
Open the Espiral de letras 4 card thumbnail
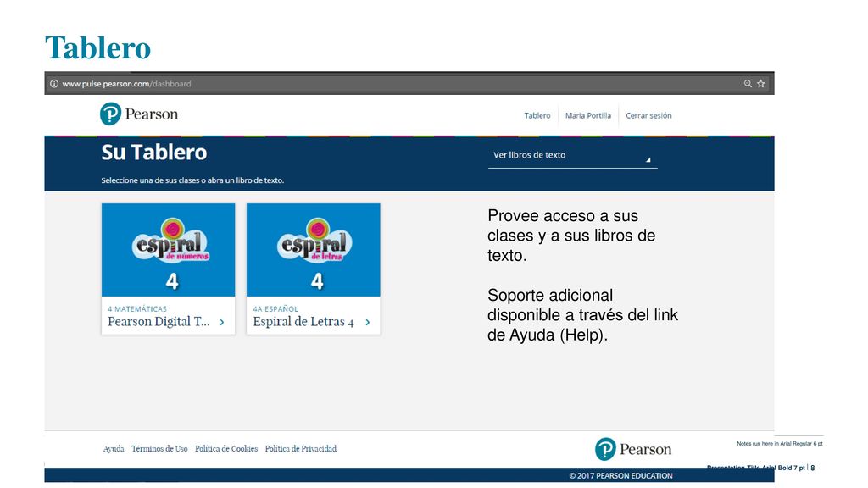click(x=314, y=250)
